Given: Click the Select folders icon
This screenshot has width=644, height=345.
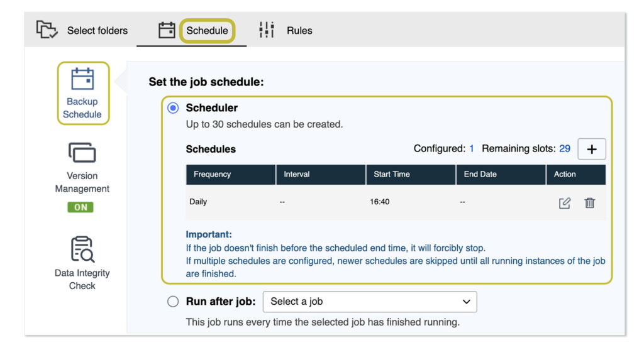Looking at the screenshot, I should [47, 30].
